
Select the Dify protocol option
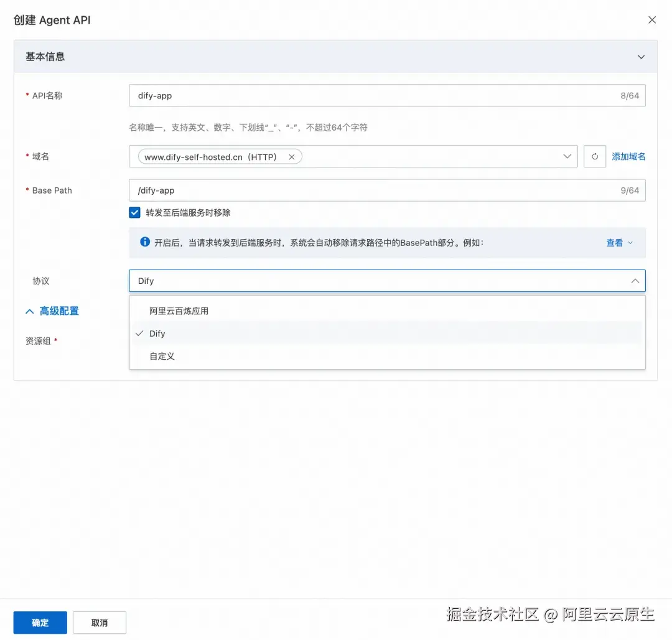pos(387,334)
